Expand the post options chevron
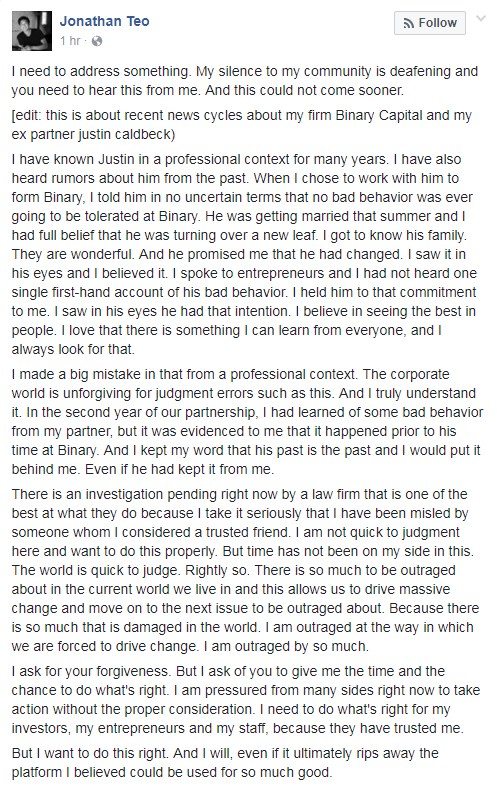497x794 pixels. [481, 19]
